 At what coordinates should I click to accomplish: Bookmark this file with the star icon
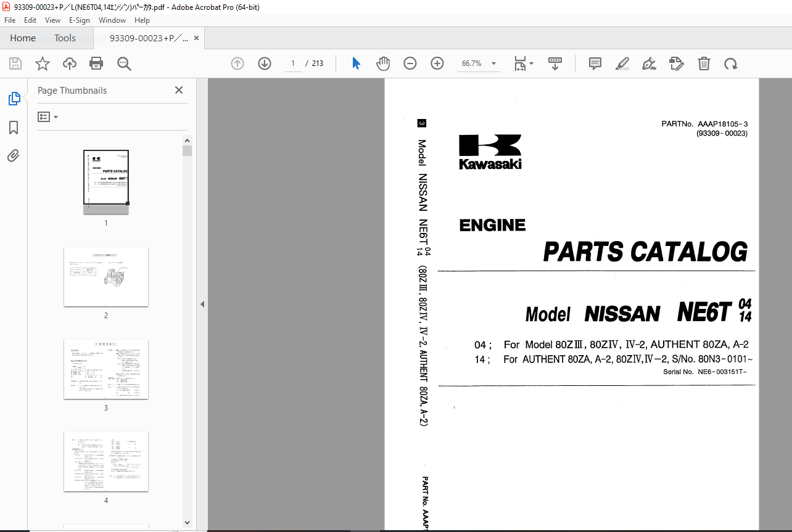click(42, 63)
